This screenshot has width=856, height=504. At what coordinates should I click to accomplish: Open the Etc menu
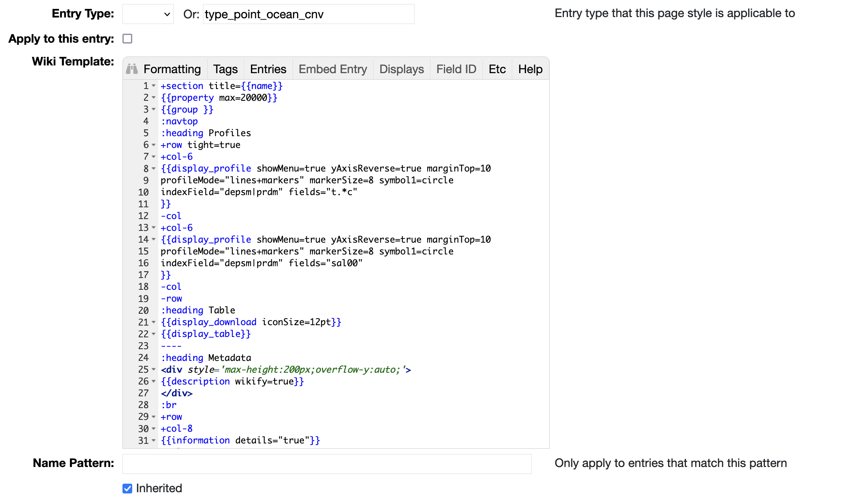click(x=497, y=69)
